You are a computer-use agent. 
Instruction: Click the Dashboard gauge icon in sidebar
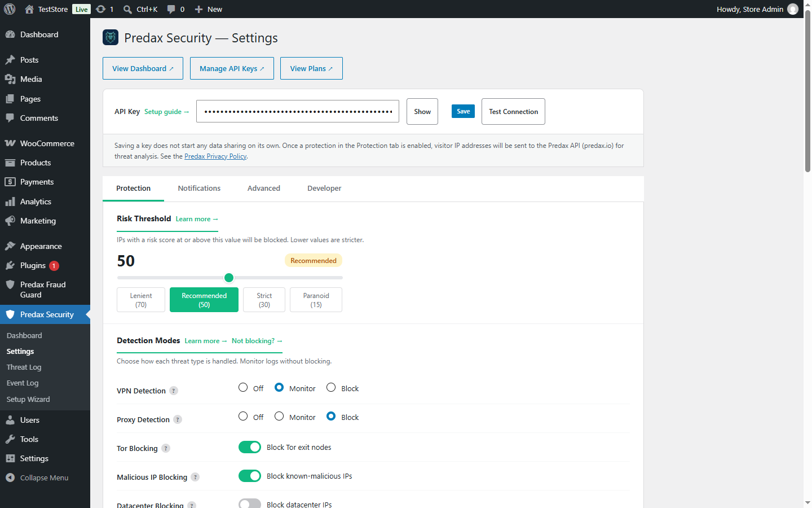pos(10,34)
